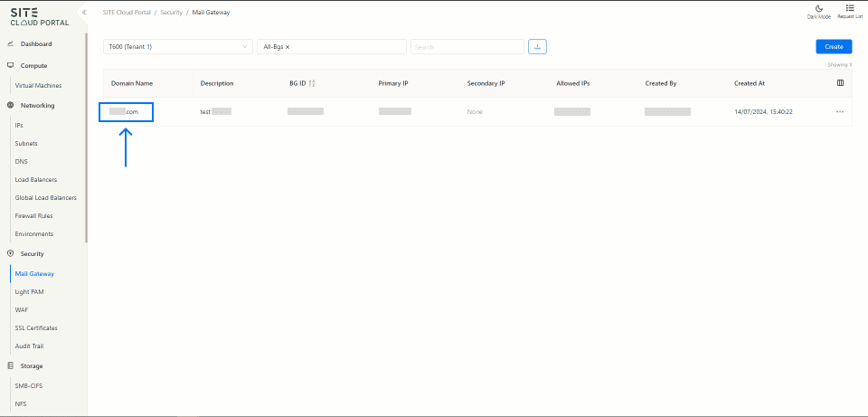This screenshot has height=417, width=868.
Task: Open the row actions ellipsis menu
Action: pos(839,111)
